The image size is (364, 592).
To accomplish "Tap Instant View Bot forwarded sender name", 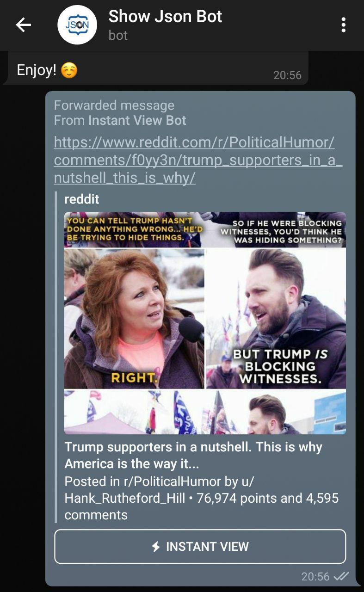I will click(137, 121).
